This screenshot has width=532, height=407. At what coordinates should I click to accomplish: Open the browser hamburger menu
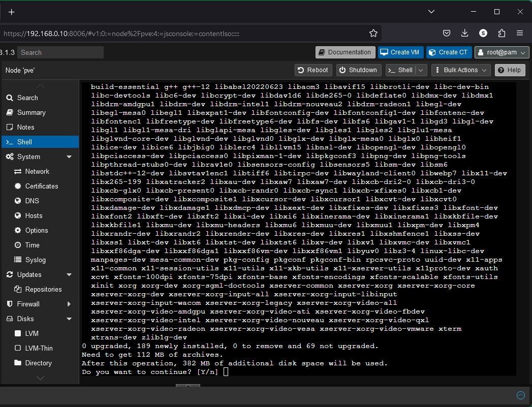click(520, 33)
